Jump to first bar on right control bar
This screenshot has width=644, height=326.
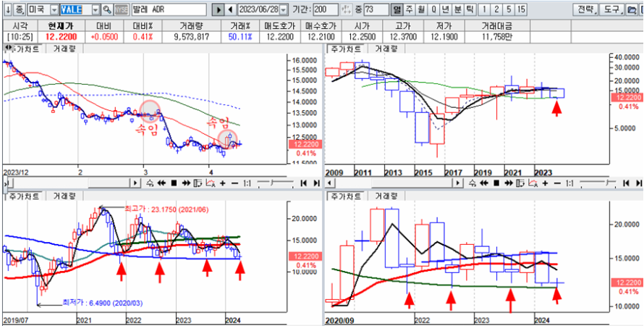627,183
